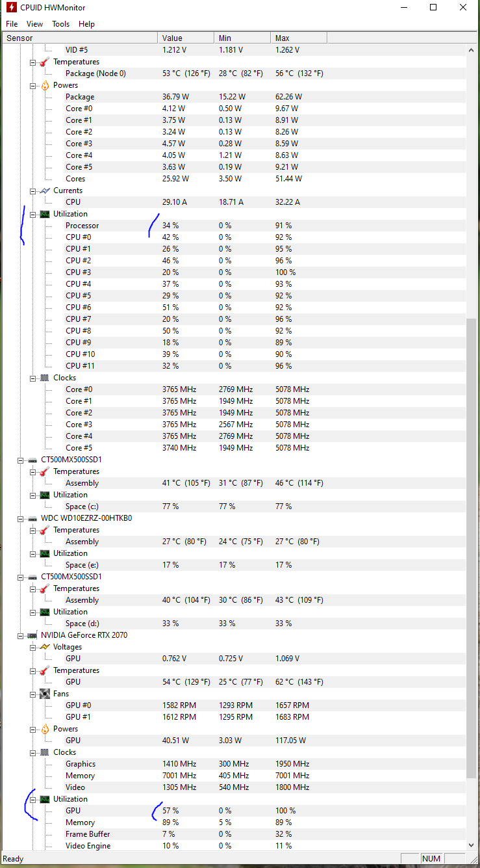
Task: Click the chip icon beside GPU Utilization
Action: pos(45,799)
